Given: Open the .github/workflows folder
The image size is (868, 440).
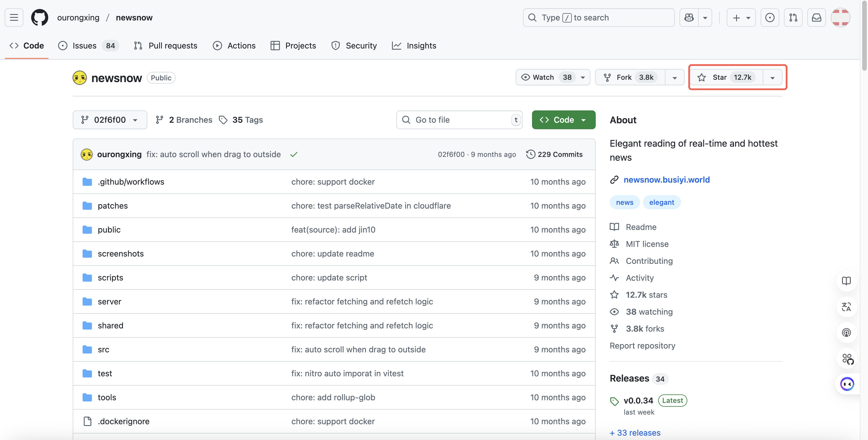Looking at the screenshot, I should (131, 182).
